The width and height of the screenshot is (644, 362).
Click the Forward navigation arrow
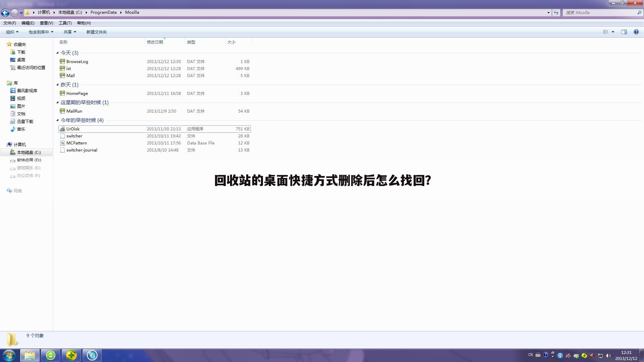click(14, 13)
